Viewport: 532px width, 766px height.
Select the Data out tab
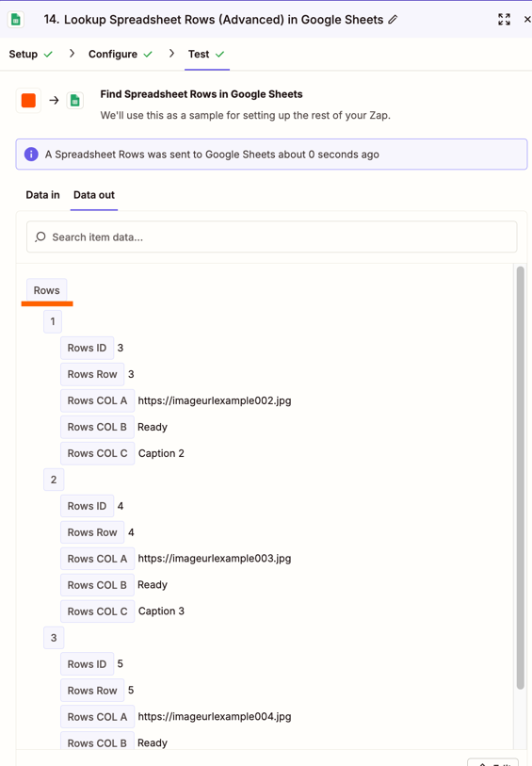coord(94,195)
